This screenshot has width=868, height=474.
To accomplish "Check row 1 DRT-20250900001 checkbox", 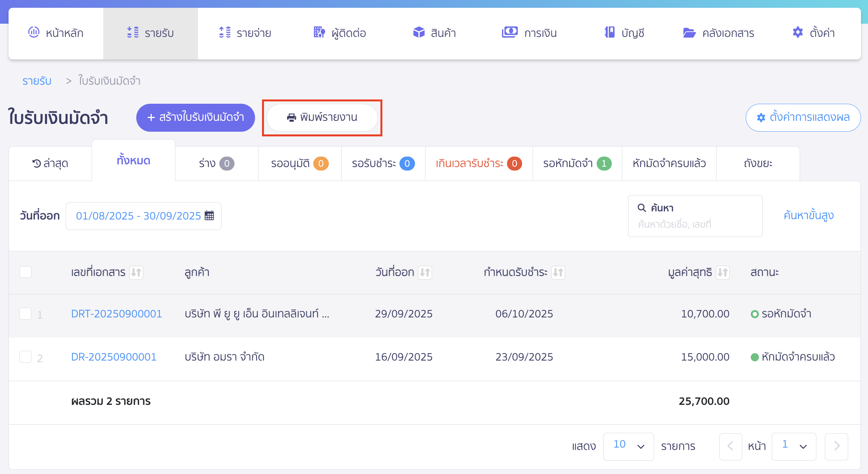I will pos(26,314).
